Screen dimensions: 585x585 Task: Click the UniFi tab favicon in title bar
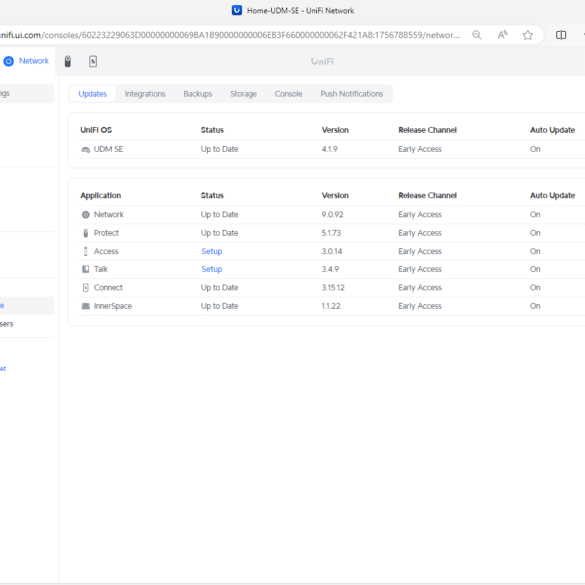click(x=237, y=10)
